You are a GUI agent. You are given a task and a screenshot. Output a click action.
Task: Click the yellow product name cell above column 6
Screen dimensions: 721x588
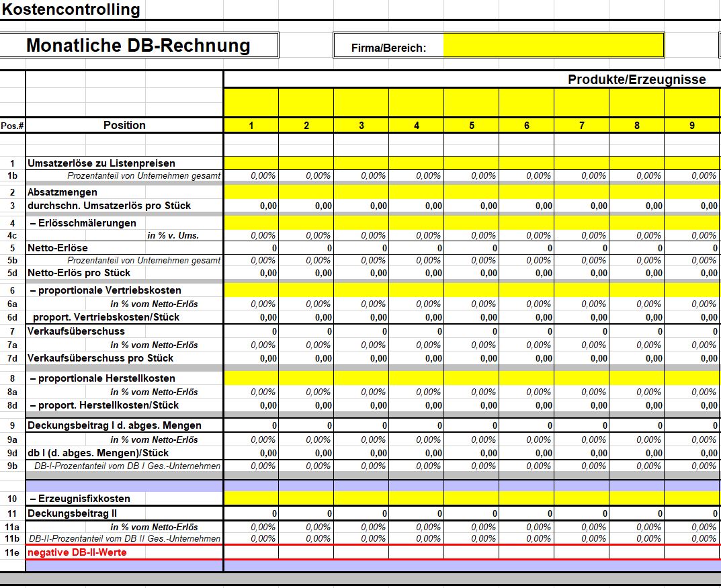[527, 103]
